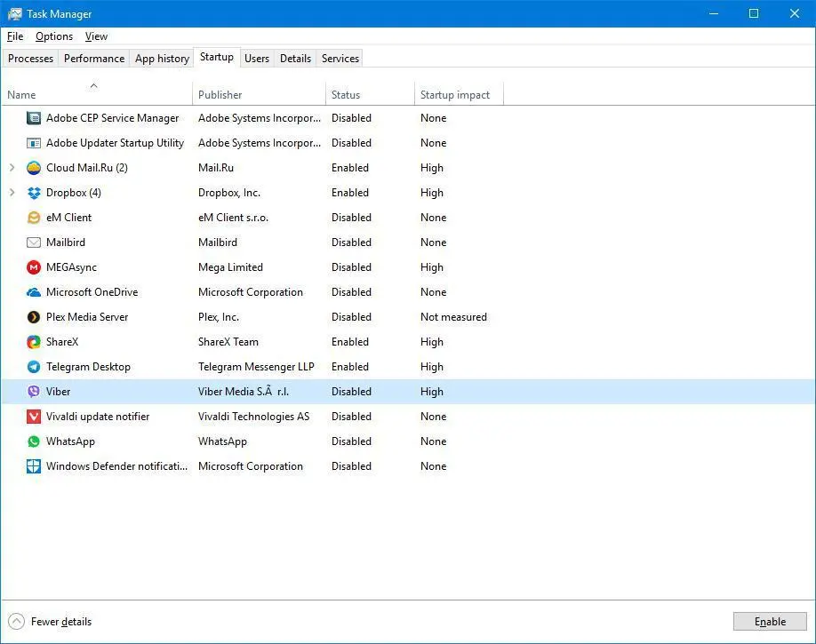Select the Startup tab
The height and width of the screenshot is (644, 816).
(217, 57)
